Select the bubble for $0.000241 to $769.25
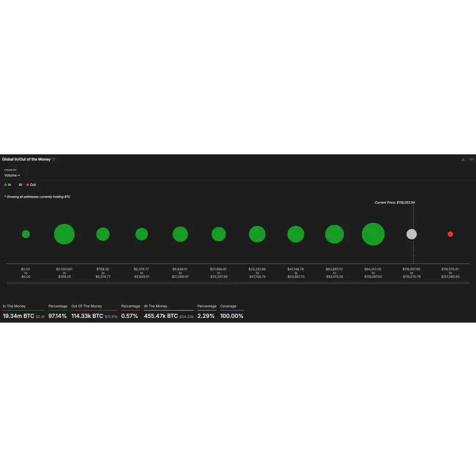The height and width of the screenshot is (476, 476). click(64, 234)
